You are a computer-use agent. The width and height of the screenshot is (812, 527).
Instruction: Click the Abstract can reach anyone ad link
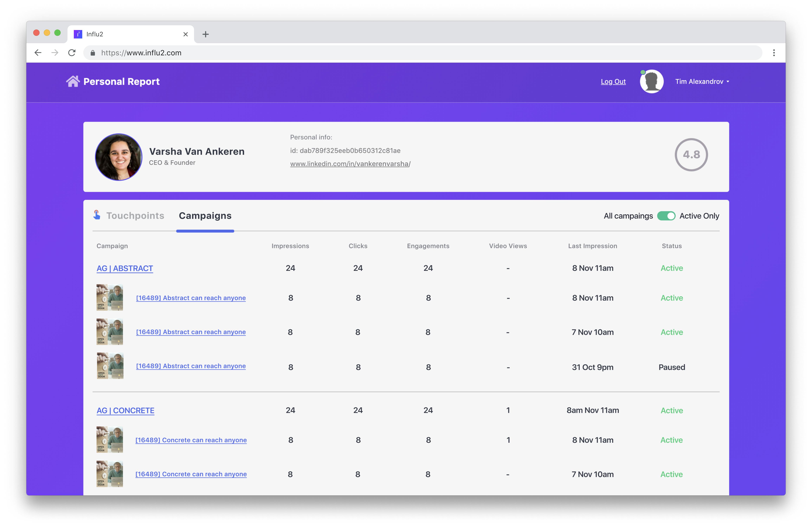191,298
